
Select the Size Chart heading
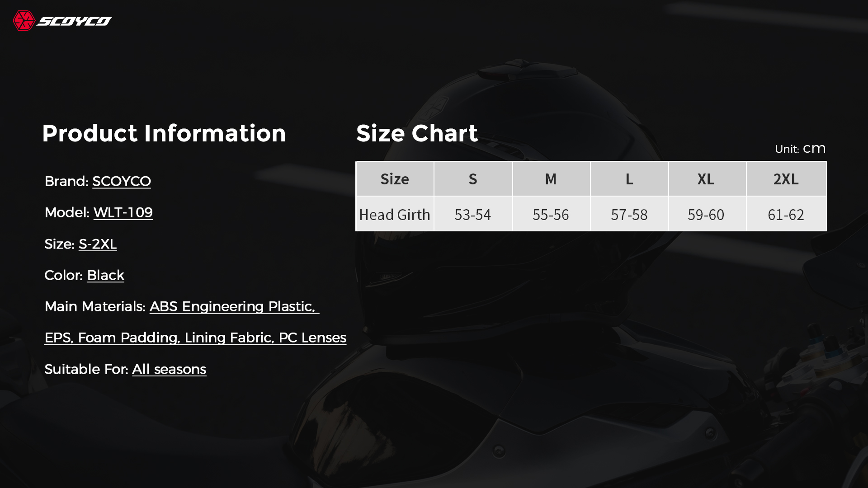click(x=417, y=133)
